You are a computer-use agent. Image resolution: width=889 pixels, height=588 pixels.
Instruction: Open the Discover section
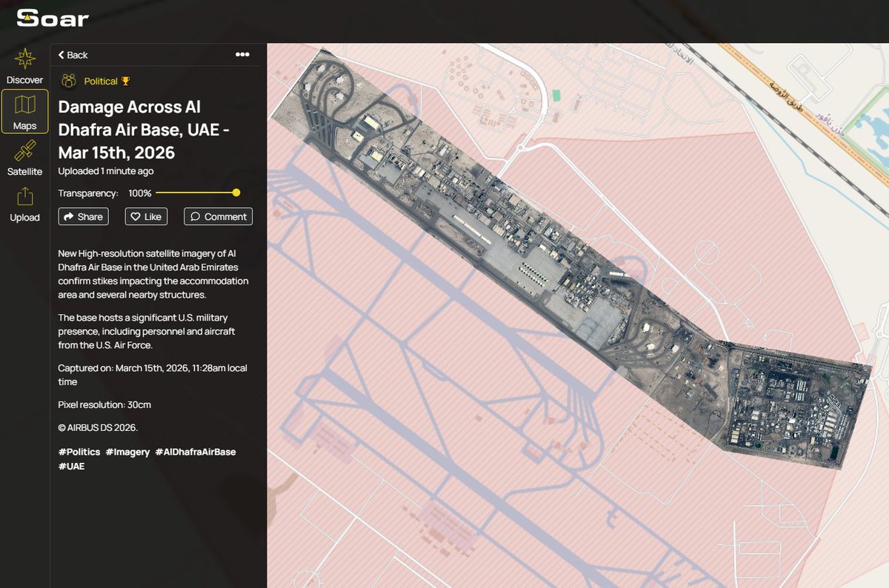pyautogui.click(x=25, y=66)
